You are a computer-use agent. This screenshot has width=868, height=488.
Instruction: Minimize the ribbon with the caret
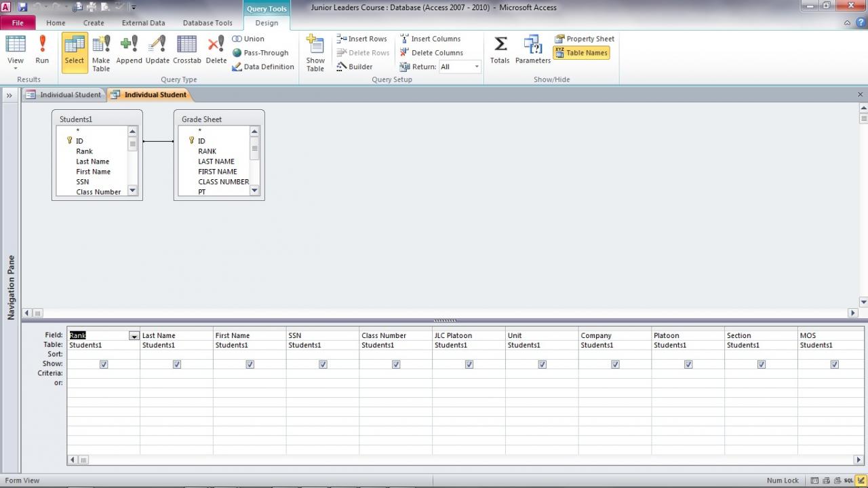click(x=848, y=22)
